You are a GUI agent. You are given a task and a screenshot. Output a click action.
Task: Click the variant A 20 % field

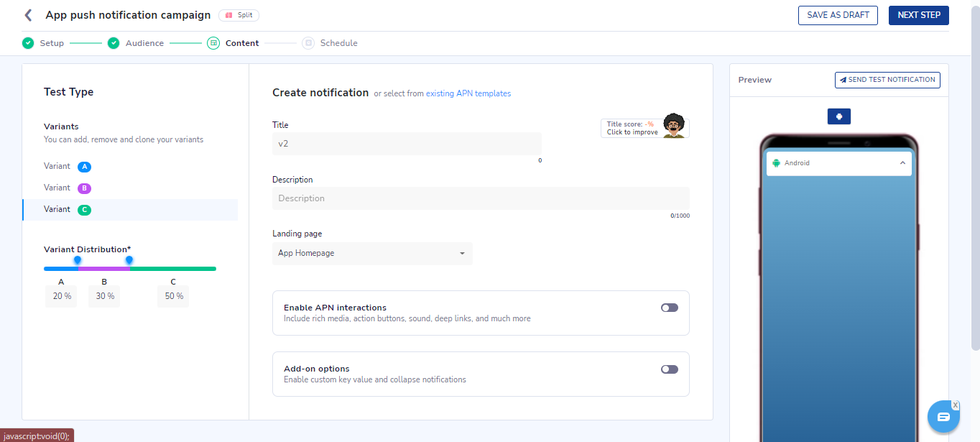(61, 296)
